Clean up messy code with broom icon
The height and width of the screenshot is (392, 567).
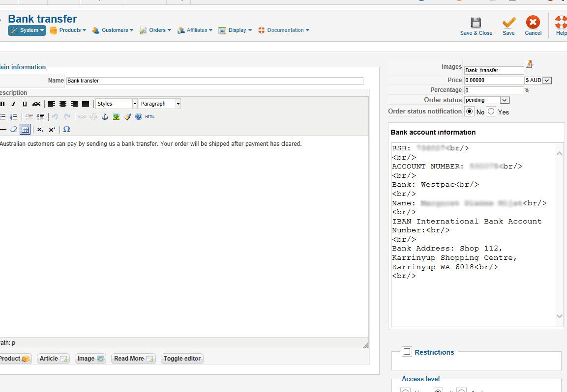pyautogui.click(x=127, y=117)
